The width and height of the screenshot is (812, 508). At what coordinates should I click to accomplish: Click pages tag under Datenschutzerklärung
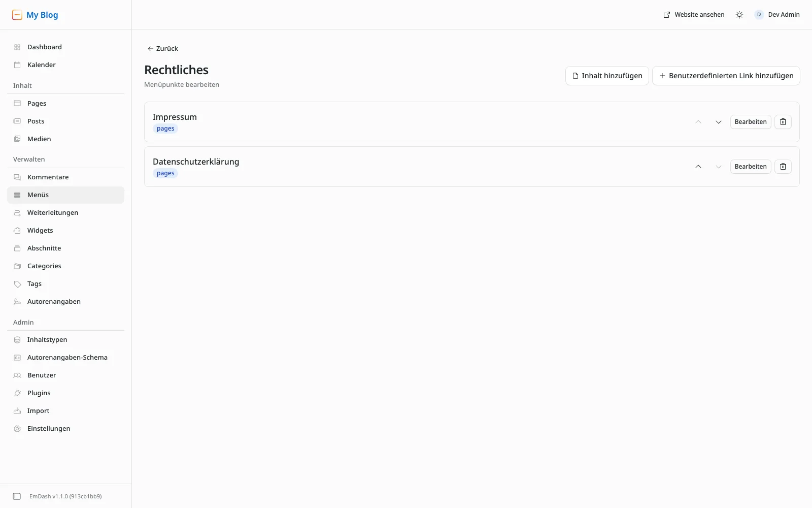coord(165,173)
